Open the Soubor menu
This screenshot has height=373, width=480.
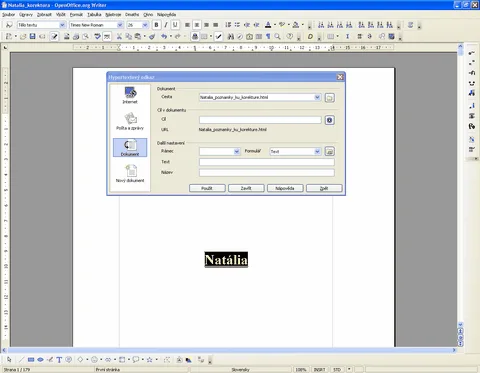pos(8,15)
